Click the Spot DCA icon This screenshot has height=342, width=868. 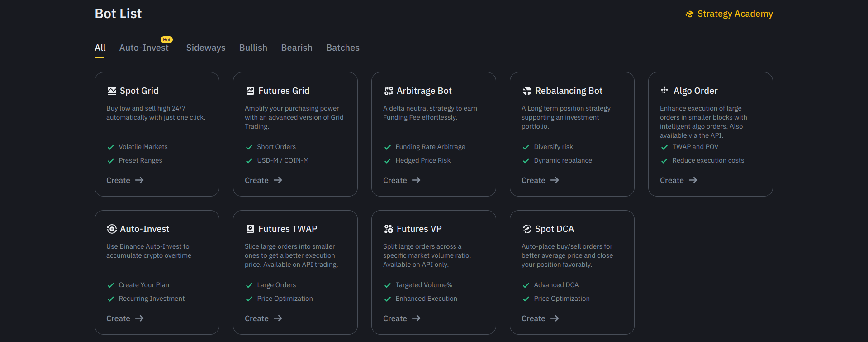(527, 229)
